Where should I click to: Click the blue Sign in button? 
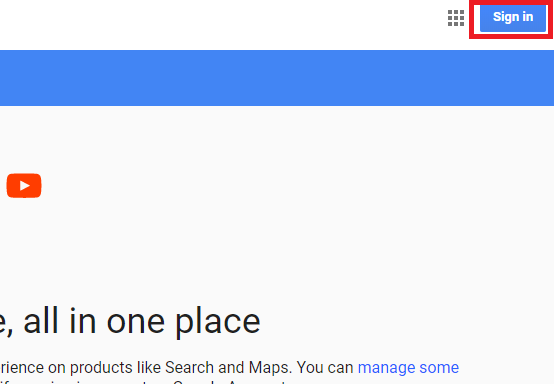point(513,18)
